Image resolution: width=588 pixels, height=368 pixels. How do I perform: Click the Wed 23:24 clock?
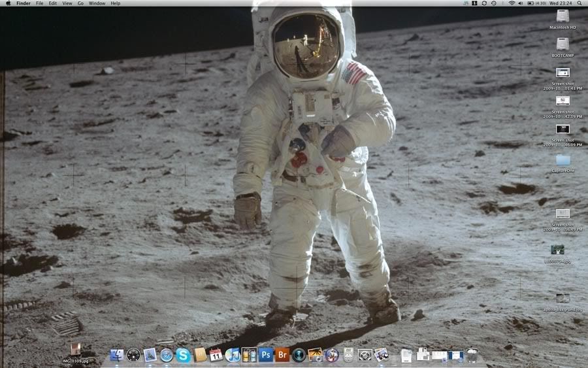tap(561, 3)
